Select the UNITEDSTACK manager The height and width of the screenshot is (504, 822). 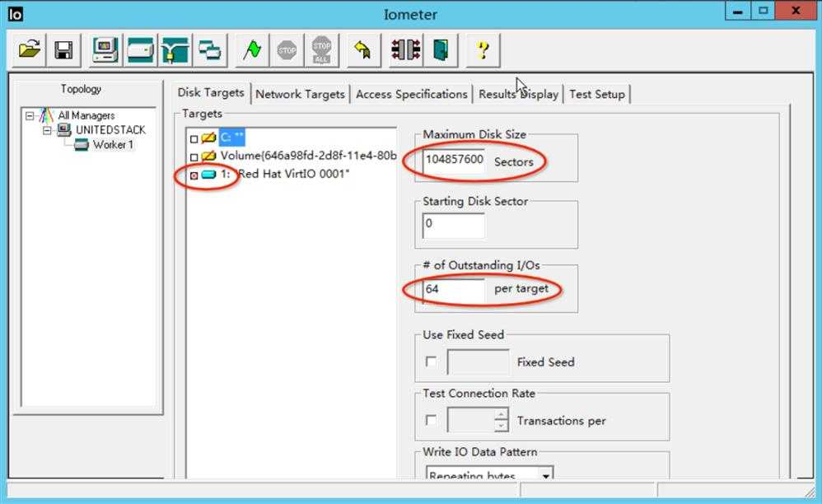(x=110, y=130)
